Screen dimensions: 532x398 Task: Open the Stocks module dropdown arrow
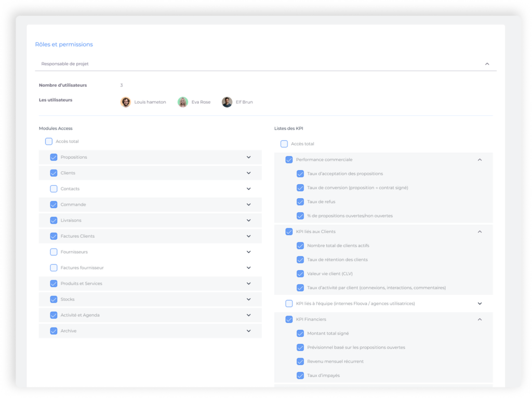(248, 299)
